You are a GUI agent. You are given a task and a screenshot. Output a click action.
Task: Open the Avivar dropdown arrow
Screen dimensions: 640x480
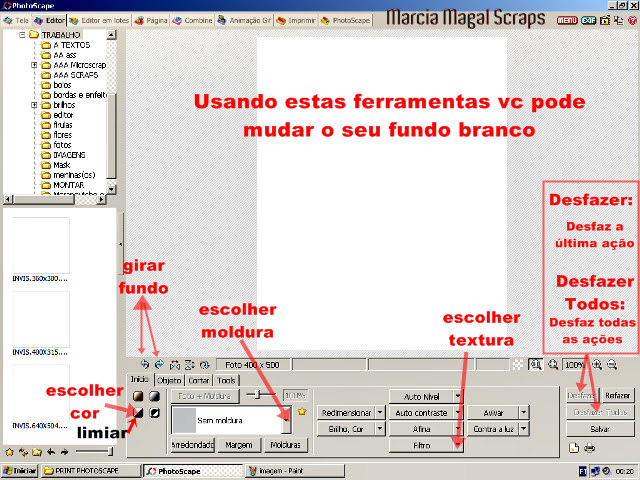pyautogui.click(x=524, y=413)
